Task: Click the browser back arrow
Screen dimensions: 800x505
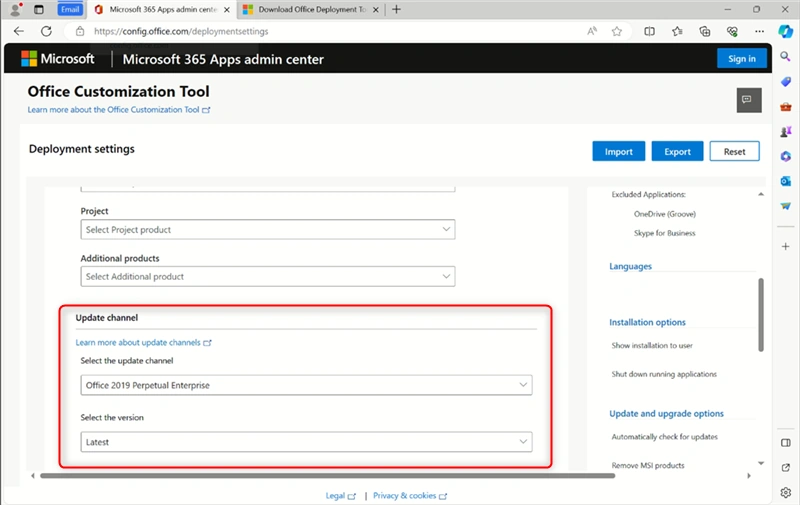Action: coord(19,31)
